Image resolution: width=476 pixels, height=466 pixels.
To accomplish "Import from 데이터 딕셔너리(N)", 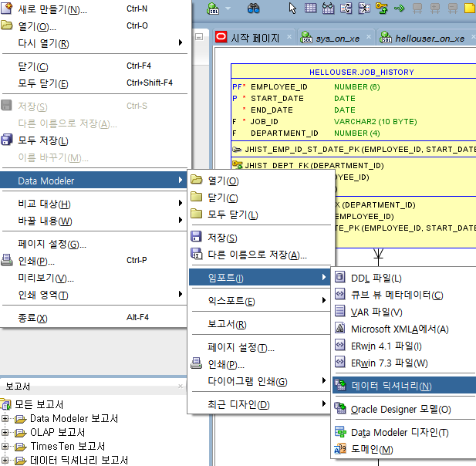I will click(x=404, y=385).
